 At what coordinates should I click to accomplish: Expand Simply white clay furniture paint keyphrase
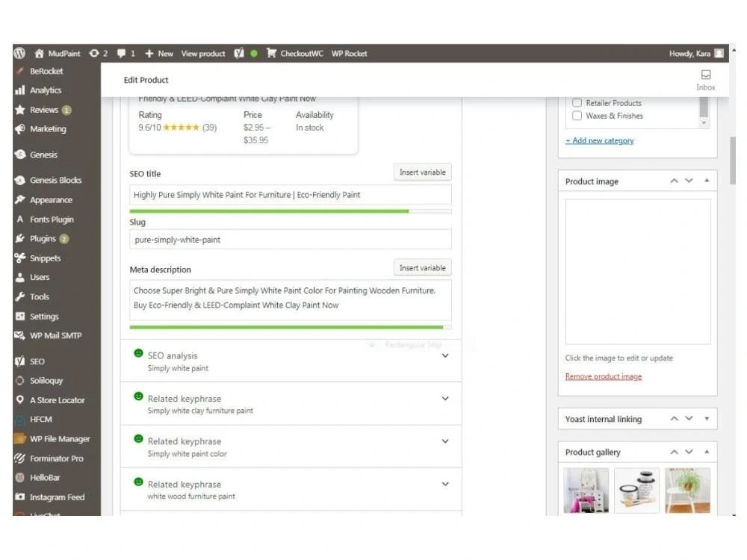[445, 399]
